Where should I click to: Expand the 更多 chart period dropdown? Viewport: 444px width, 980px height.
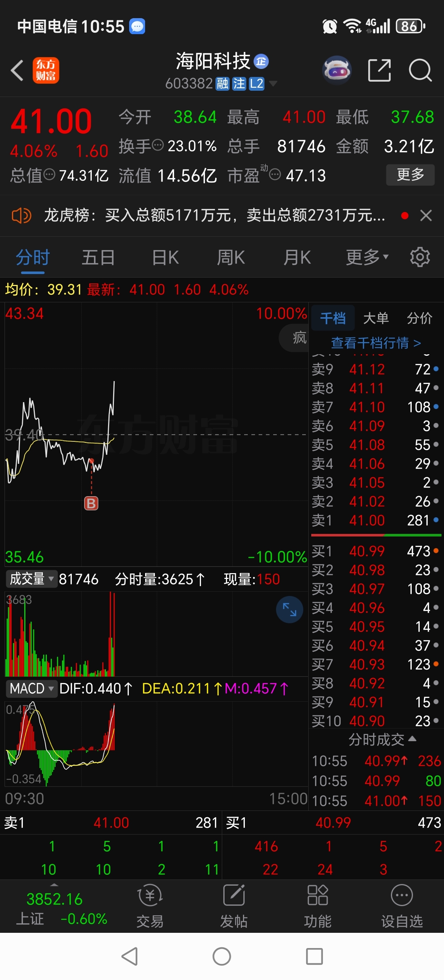click(367, 258)
